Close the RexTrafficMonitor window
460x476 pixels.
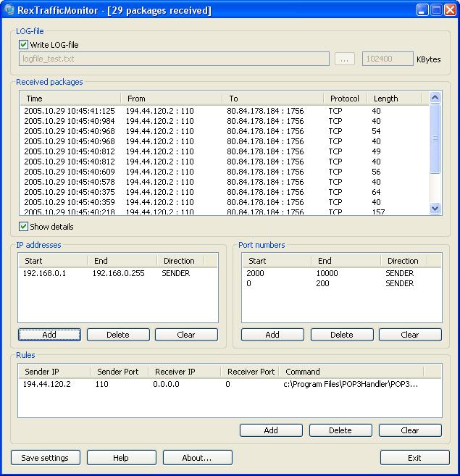(450, 9)
